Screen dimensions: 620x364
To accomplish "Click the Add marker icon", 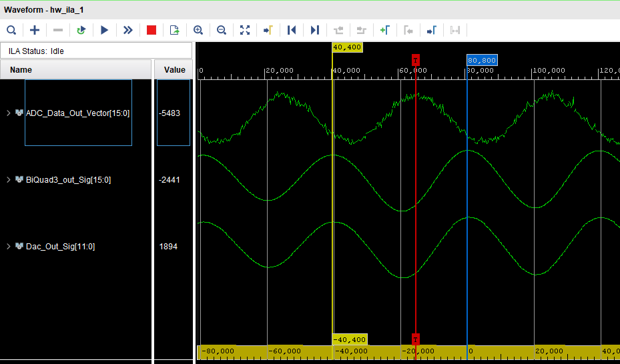I will [x=384, y=30].
